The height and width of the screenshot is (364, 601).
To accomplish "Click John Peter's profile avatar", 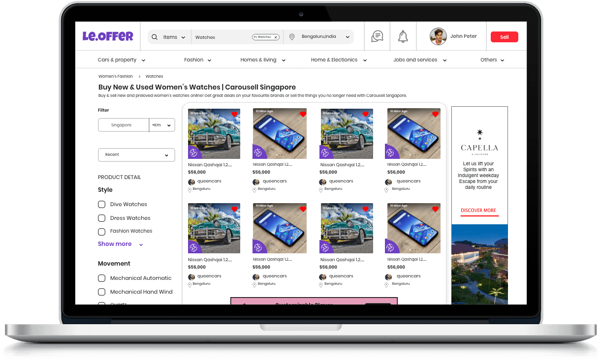I will [x=438, y=36].
